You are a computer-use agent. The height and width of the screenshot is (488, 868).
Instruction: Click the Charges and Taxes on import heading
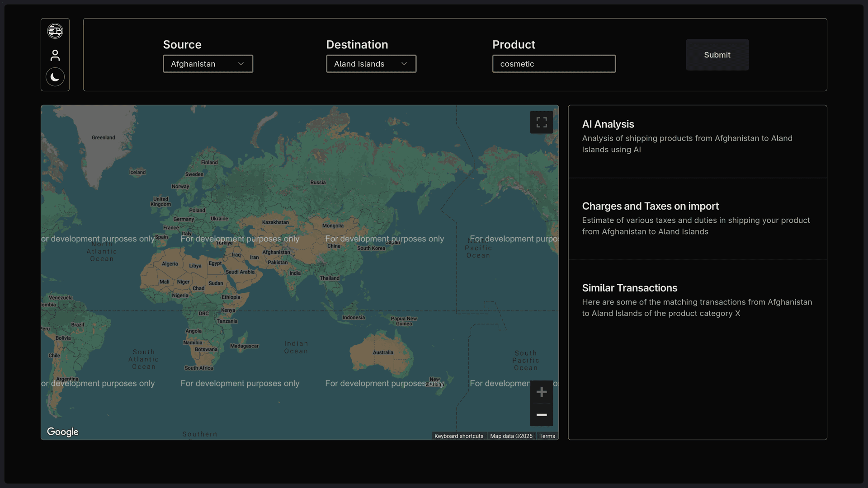(x=650, y=206)
